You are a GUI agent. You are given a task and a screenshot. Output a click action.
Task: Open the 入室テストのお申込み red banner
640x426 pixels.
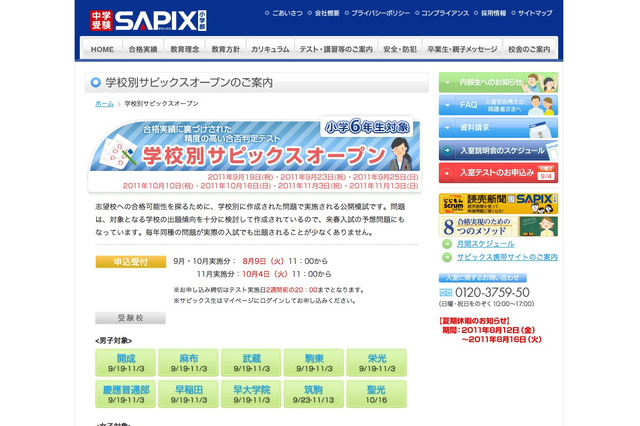coord(498,173)
